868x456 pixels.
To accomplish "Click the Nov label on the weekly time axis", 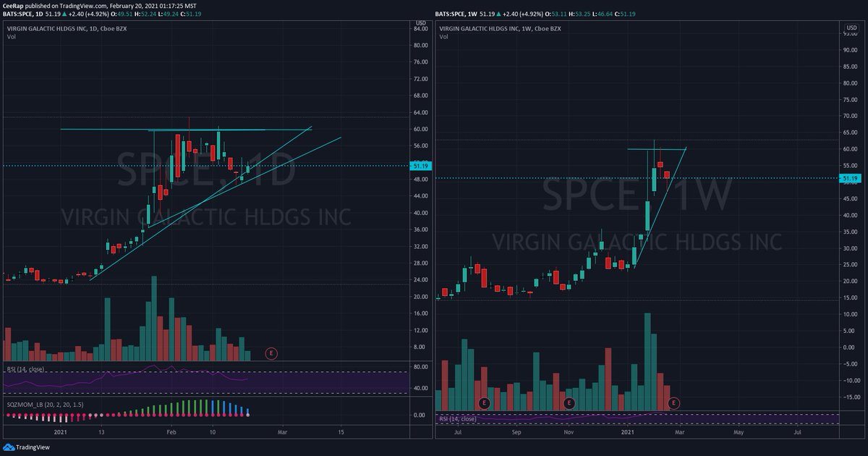I will (x=569, y=432).
